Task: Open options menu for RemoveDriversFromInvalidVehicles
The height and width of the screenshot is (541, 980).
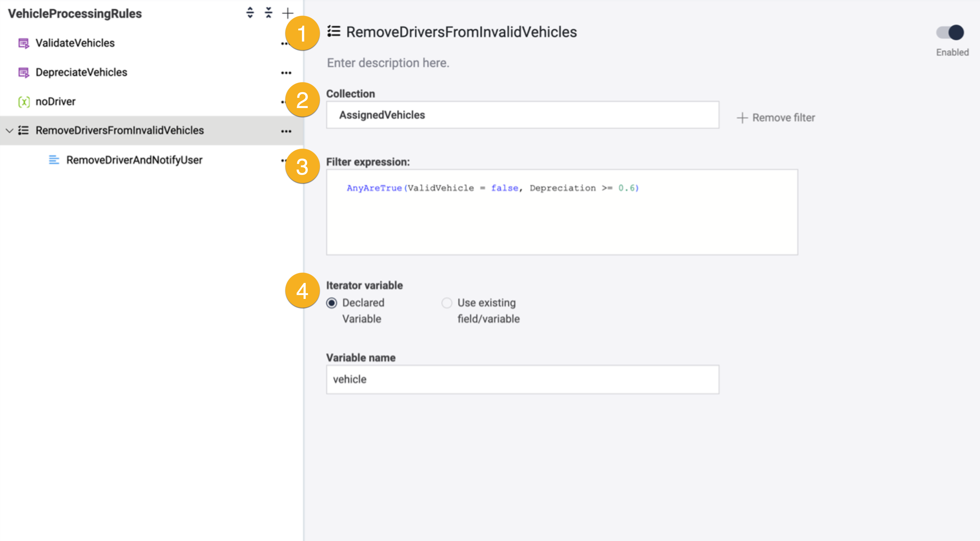Action: tap(286, 131)
